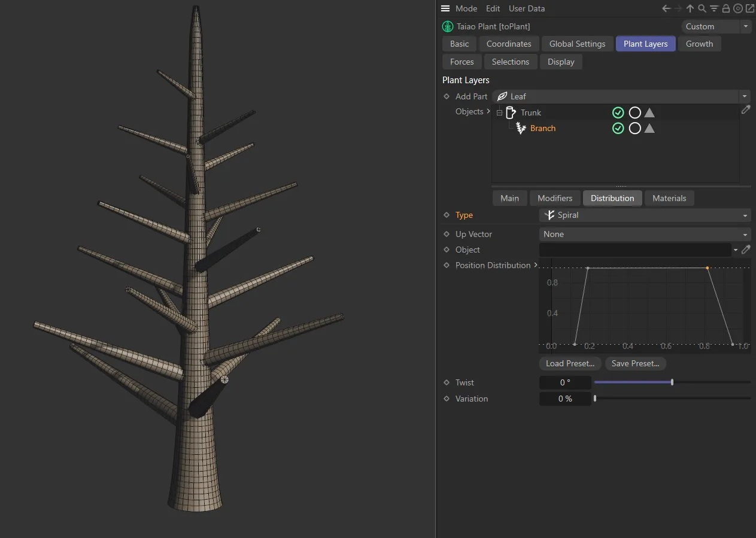
Task: Switch to the Materials tab
Action: pyautogui.click(x=669, y=198)
